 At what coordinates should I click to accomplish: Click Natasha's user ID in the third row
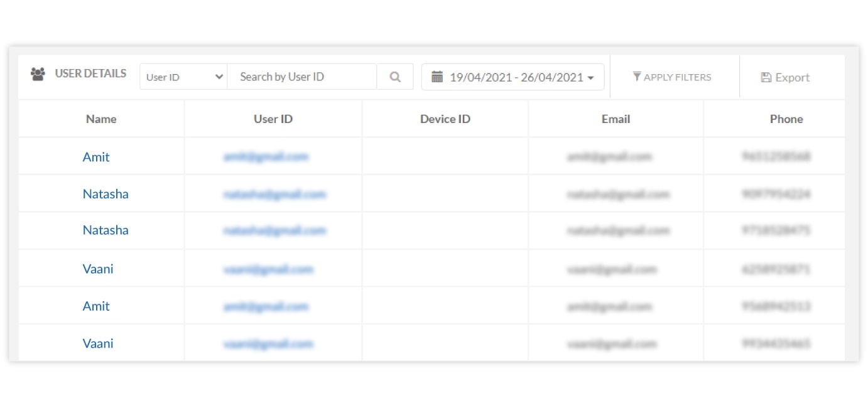coord(275,230)
